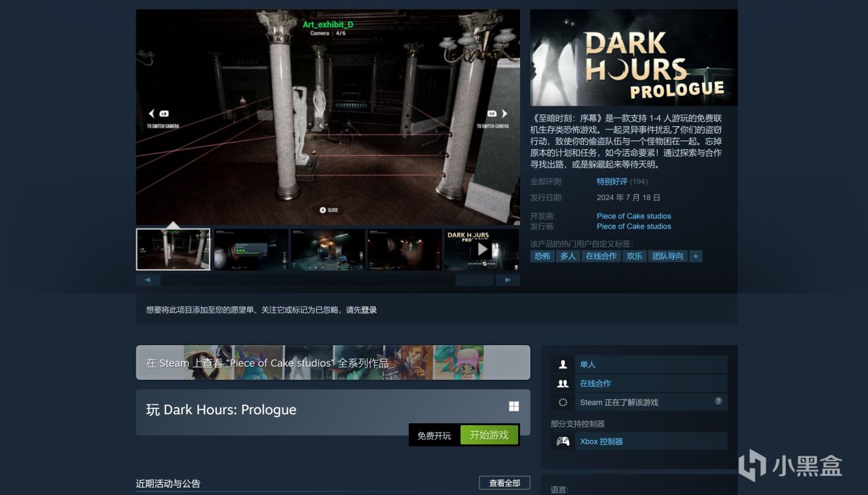Open the 多人 tag
Image resolution: width=868 pixels, height=495 pixels.
[568, 256]
